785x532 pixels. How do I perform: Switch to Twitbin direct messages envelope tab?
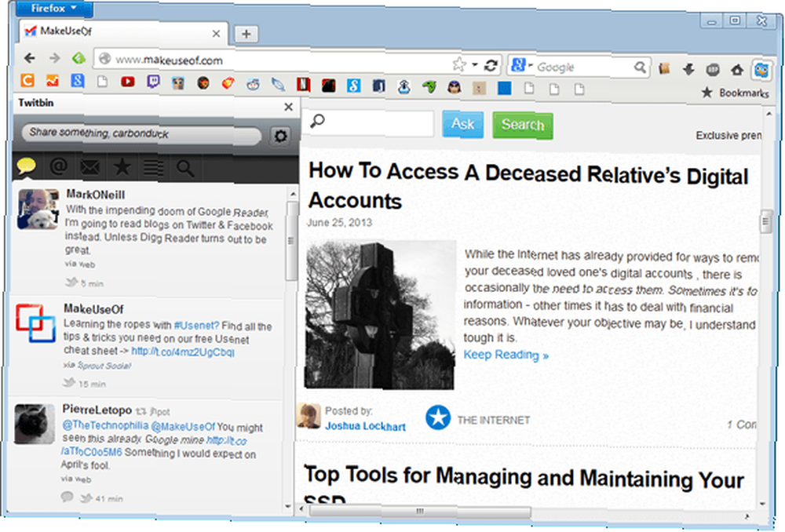(90, 167)
